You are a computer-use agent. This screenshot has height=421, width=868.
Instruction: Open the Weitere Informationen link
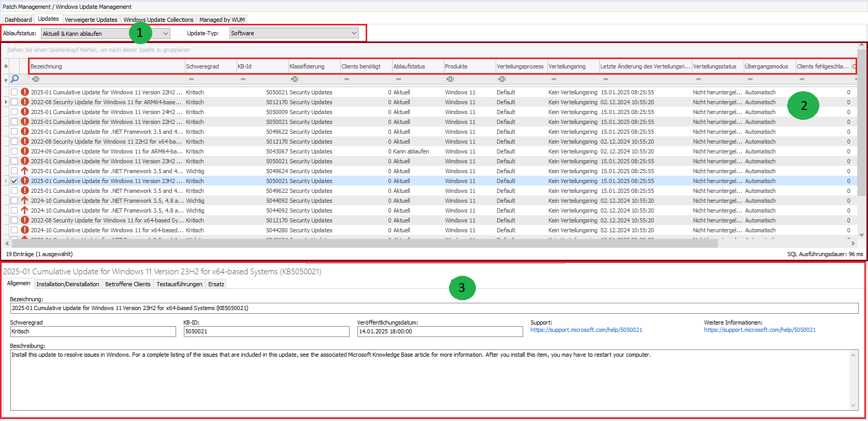[x=759, y=330]
